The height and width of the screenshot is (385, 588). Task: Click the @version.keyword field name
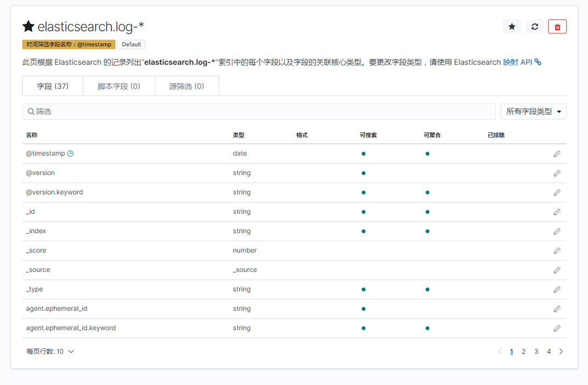pos(54,192)
